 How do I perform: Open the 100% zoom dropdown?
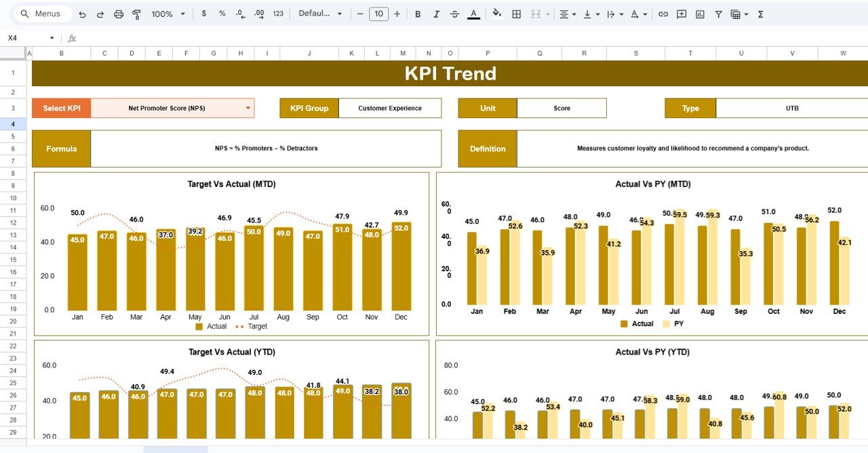point(167,14)
